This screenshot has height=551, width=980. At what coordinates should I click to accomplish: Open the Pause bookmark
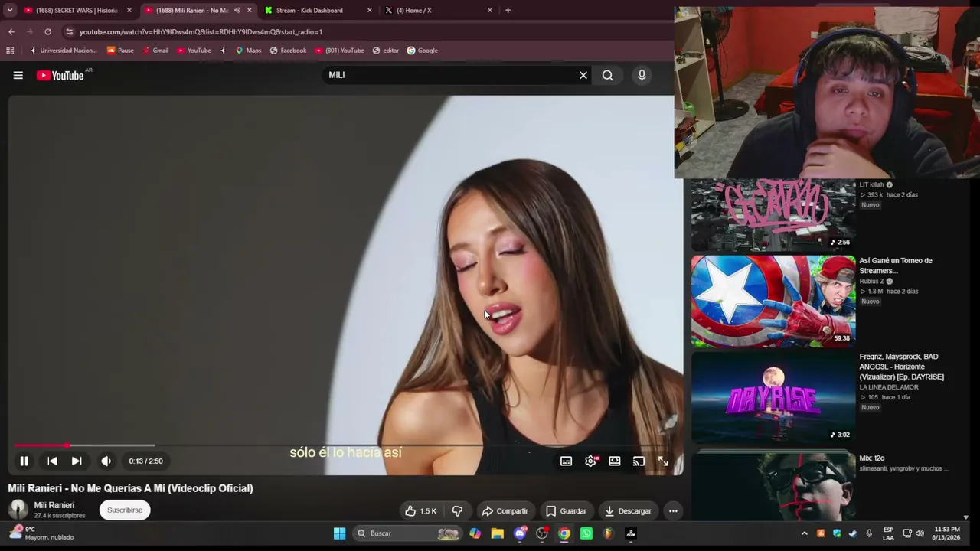coord(120,51)
